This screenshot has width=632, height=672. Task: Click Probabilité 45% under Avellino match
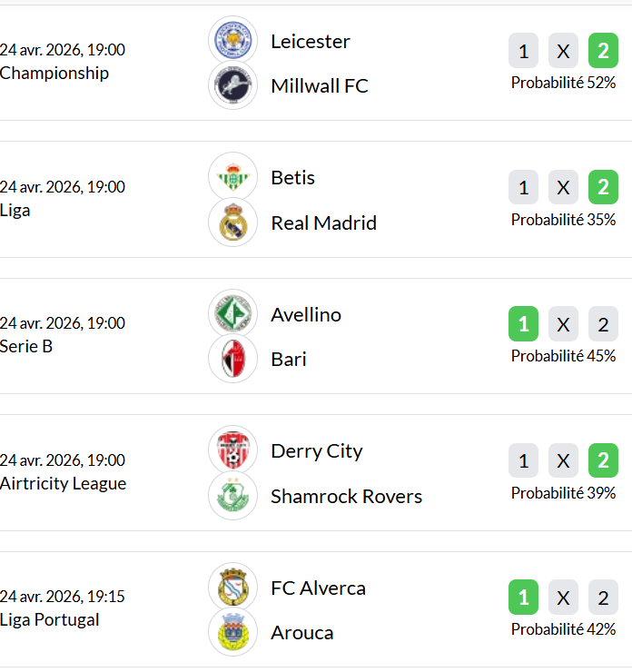coord(563,356)
